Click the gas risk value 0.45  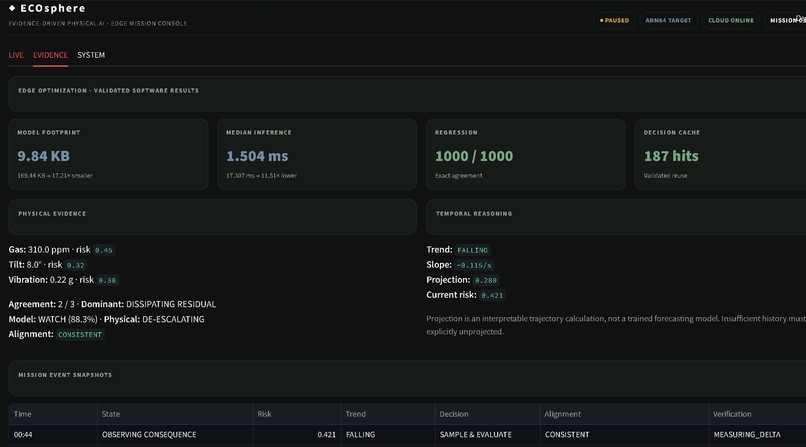click(x=104, y=250)
